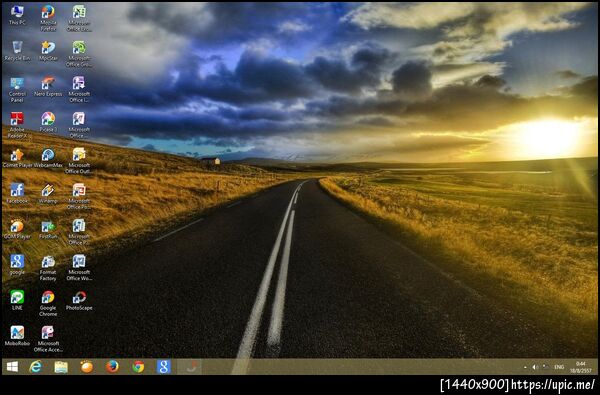Launch Mozilla Firefox desktop shortcut
The height and width of the screenshot is (395, 600).
(x=48, y=18)
